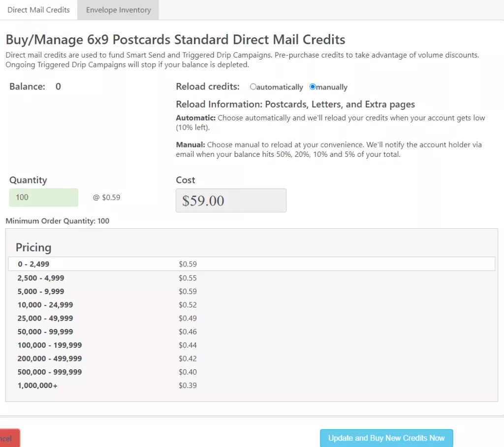Click the Pricing section heading

pyautogui.click(x=33, y=247)
